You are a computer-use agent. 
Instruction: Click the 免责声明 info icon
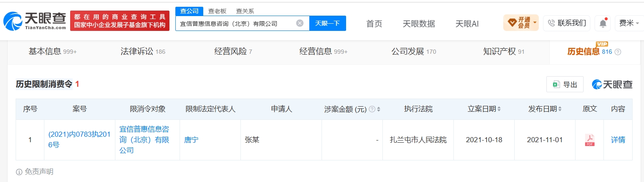click(x=19, y=172)
